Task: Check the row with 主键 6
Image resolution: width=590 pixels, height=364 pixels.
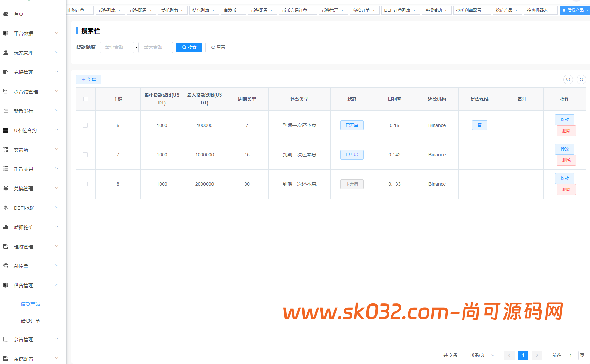Action: coord(85,125)
